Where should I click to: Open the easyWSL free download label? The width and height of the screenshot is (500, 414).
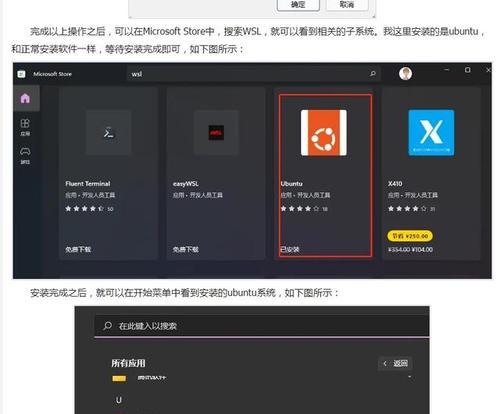(186, 249)
